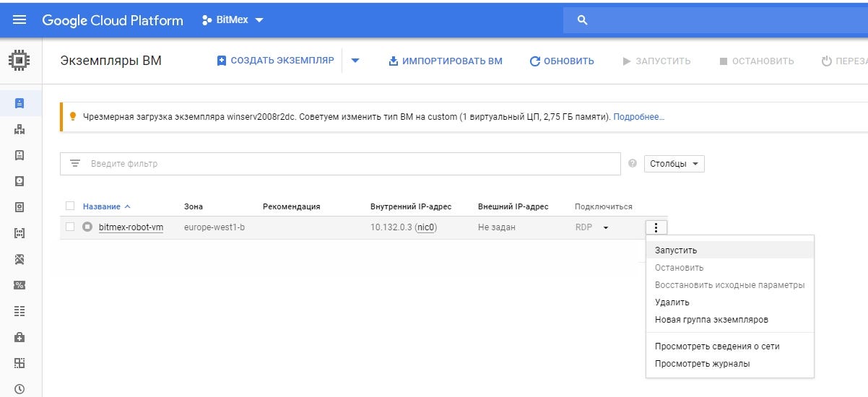
Task: Expand the arrow next to Создать экземпляр
Action: click(x=355, y=61)
